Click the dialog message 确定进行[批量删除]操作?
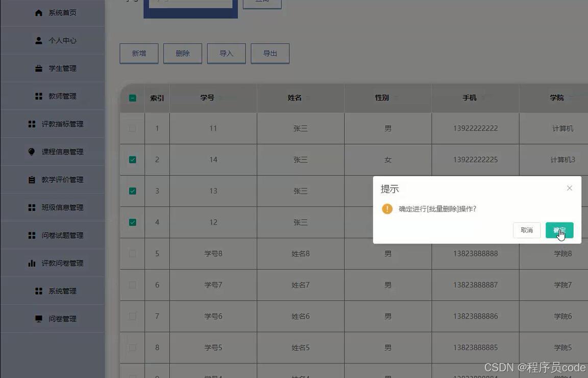588x378 pixels. click(437, 209)
